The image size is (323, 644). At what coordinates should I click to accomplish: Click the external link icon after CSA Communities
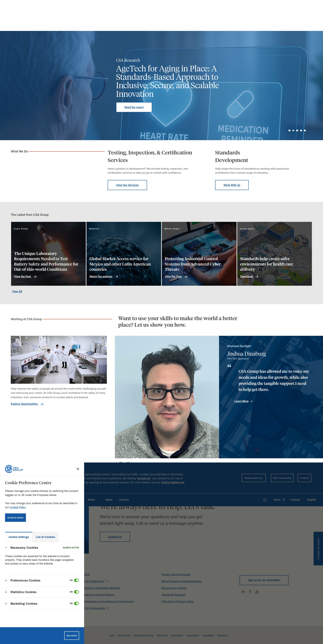(x=108, y=608)
